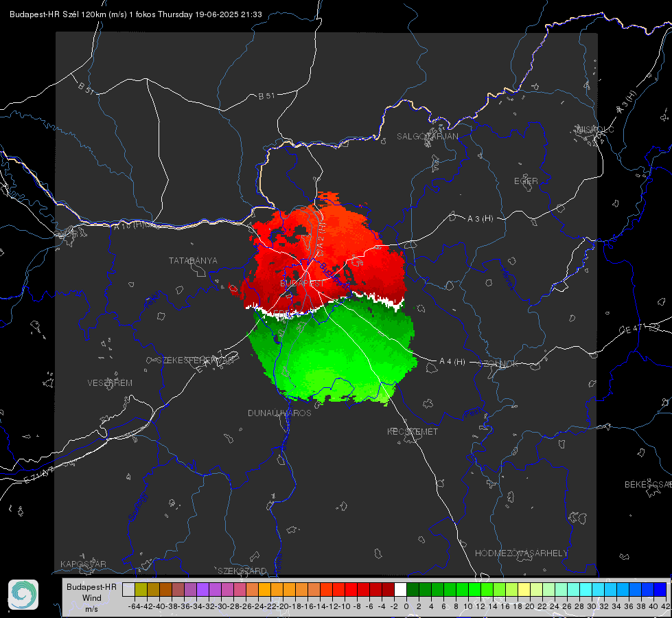Image resolution: width=672 pixels, height=618 pixels.
Task: Click the blue "Heves" county label
Action: 507,279
